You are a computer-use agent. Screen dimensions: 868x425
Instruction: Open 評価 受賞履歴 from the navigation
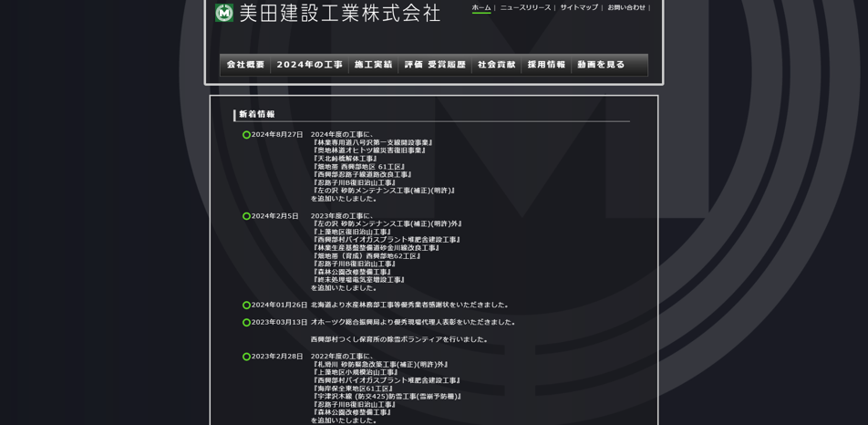[x=435, y=65]
